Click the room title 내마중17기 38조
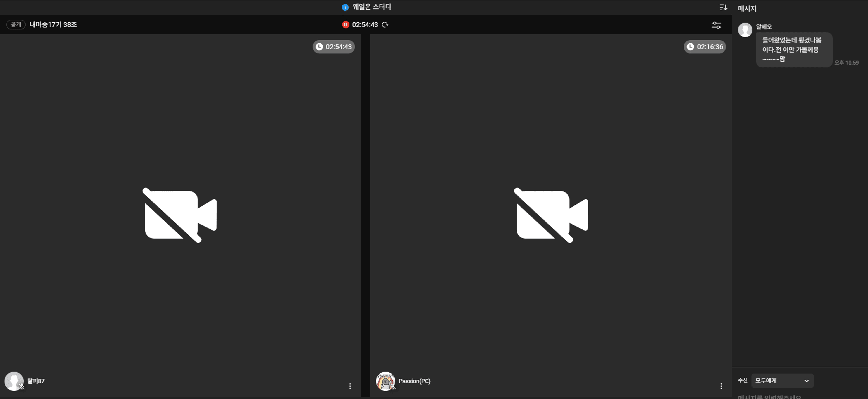Screen dimensions: 868x399 [53, 25]
